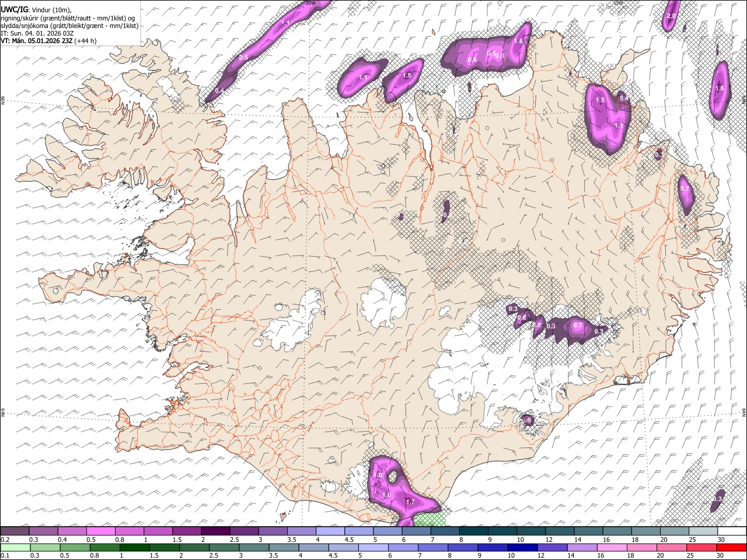
Task: Select the upper legend swatch starting at 25
Action: pos(703,531)
